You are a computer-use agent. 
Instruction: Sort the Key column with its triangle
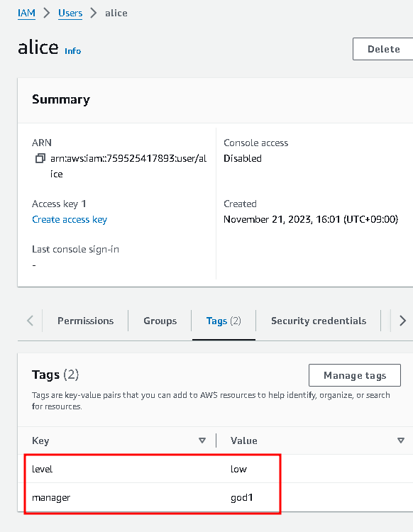[x=202, y=440]
